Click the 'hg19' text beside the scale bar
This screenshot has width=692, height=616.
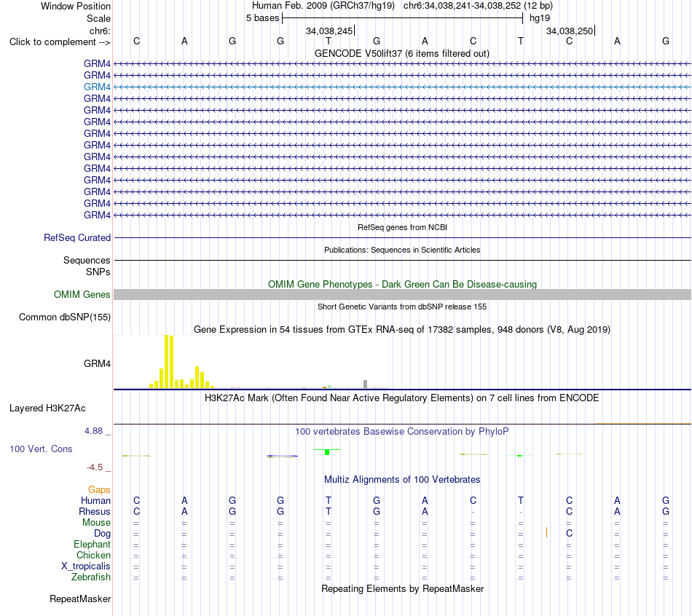[x=540, y=18]
